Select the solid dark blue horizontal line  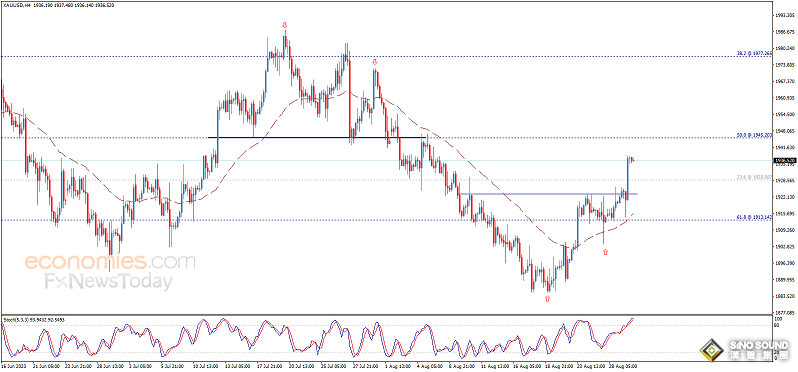point(317,137)
